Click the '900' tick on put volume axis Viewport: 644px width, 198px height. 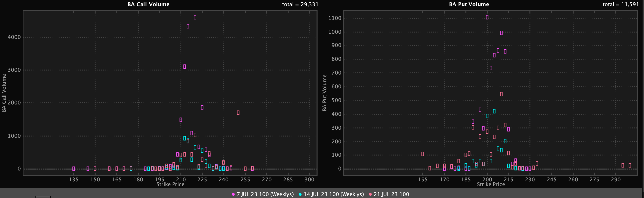pyautogui.click(x=336, y=45)
